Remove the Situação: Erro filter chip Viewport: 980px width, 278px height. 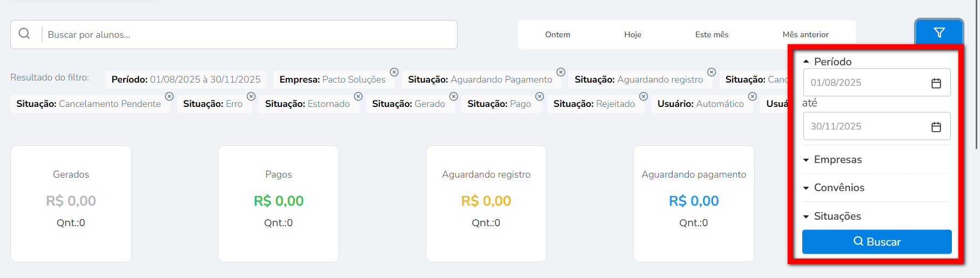251,97
